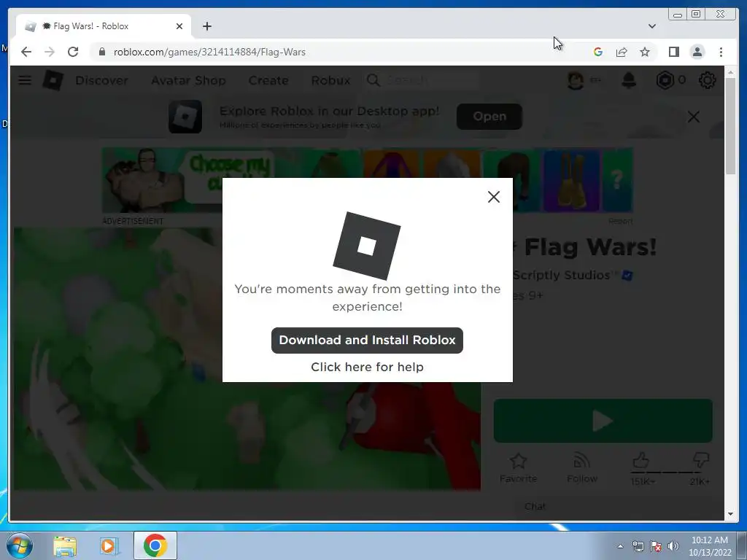The height and width of the screenshot is (560, 747).
Task: Click the Roblox desktop app banner icon
Action: click(x=185, y=117)
